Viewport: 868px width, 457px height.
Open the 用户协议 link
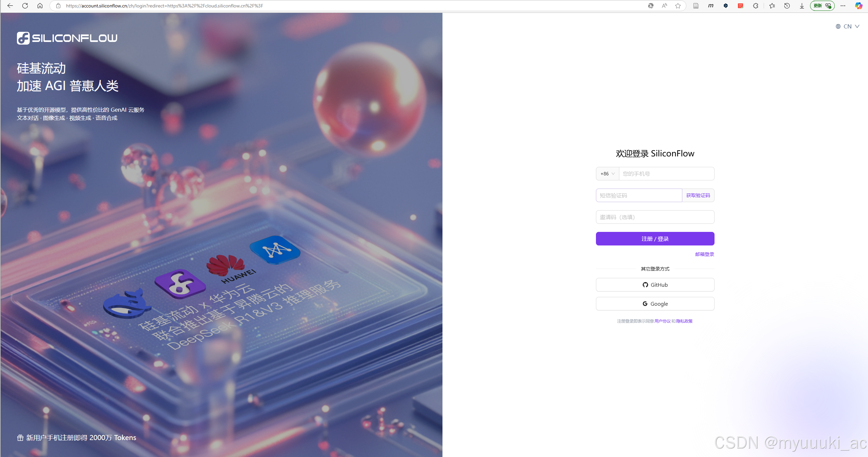click(x=662, y=321)
